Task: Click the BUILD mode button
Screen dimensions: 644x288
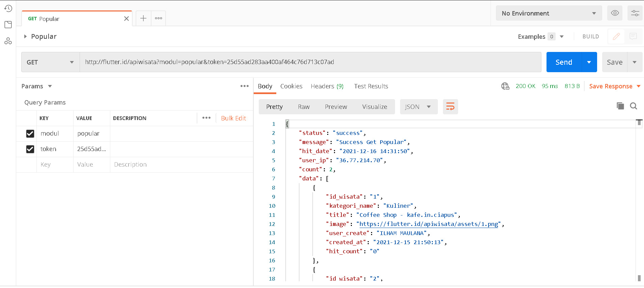Action: click(x=591, y=36)
